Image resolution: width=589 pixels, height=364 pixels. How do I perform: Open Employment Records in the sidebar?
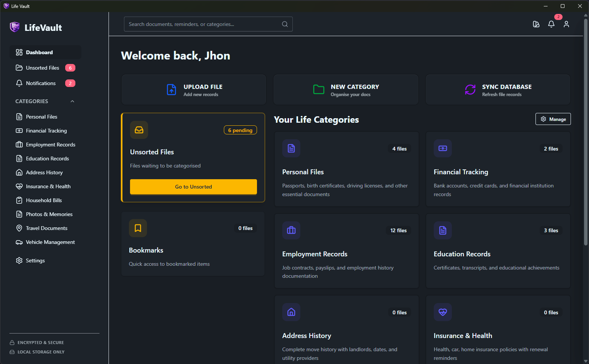[x=50, y=145]
